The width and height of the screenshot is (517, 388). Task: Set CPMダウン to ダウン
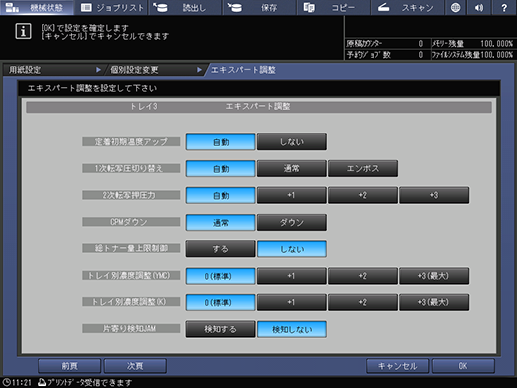point(292,222)
